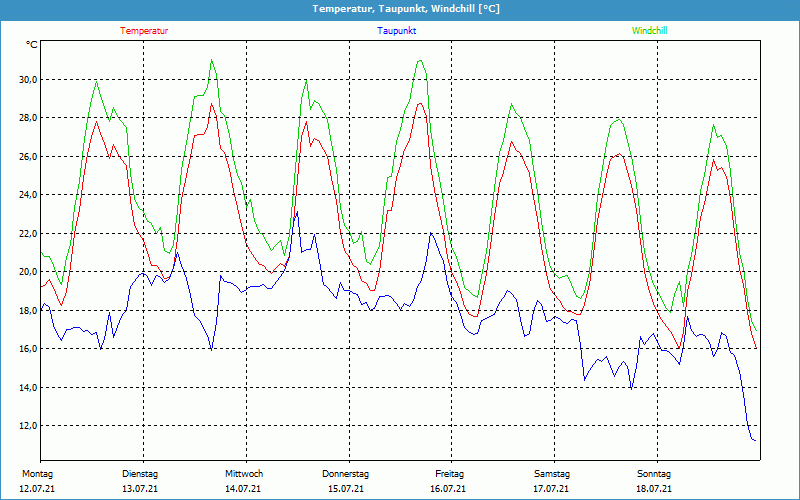This screenshot has width=800, height=500.
Task: Click the date 18.07.21
Action: (x=654, y=489)
